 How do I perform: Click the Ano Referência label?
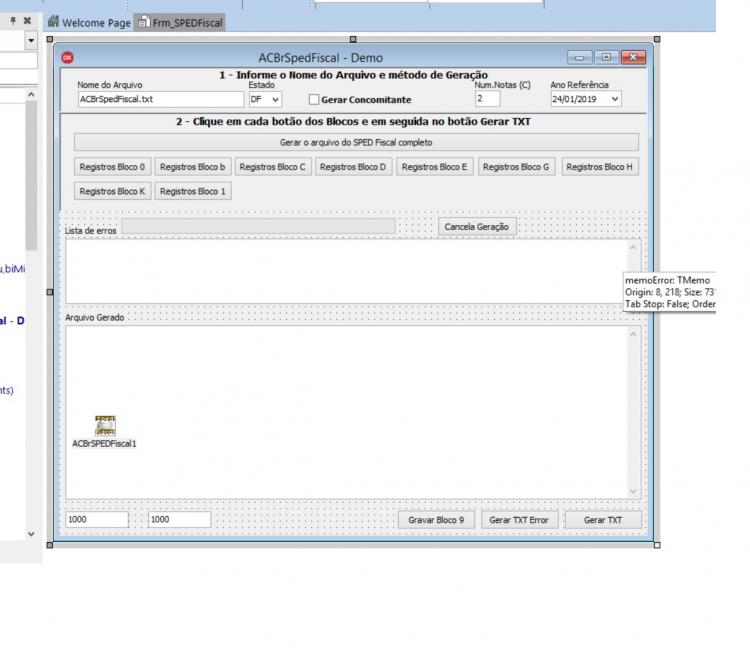click(579, 85)
